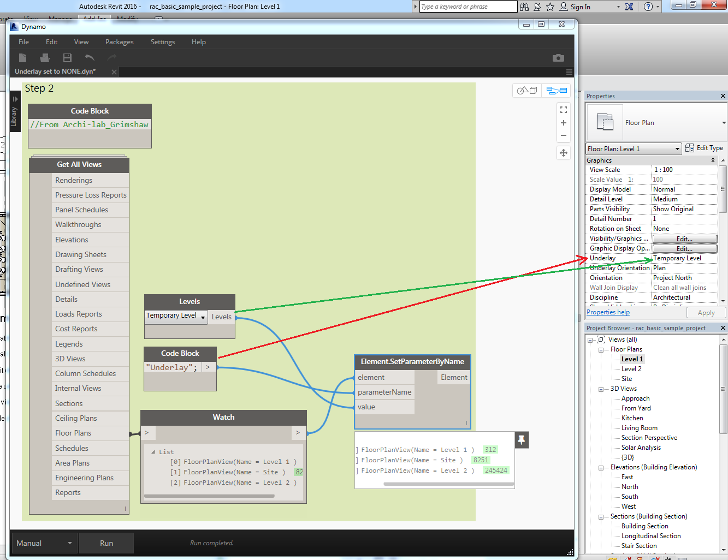Screen dimensions: 728x560
Task: Open the Dynamo Settings menu
Action: [x=163, y=42]
